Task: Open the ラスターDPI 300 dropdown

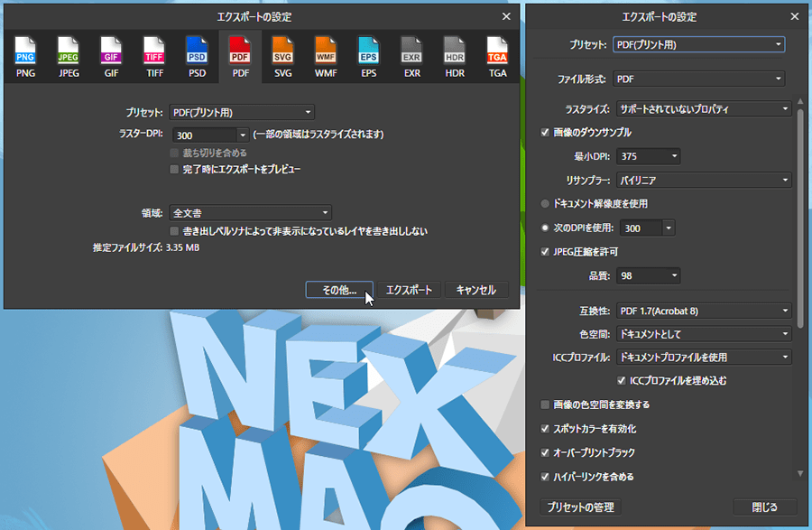Action: [x=243, y=135]
